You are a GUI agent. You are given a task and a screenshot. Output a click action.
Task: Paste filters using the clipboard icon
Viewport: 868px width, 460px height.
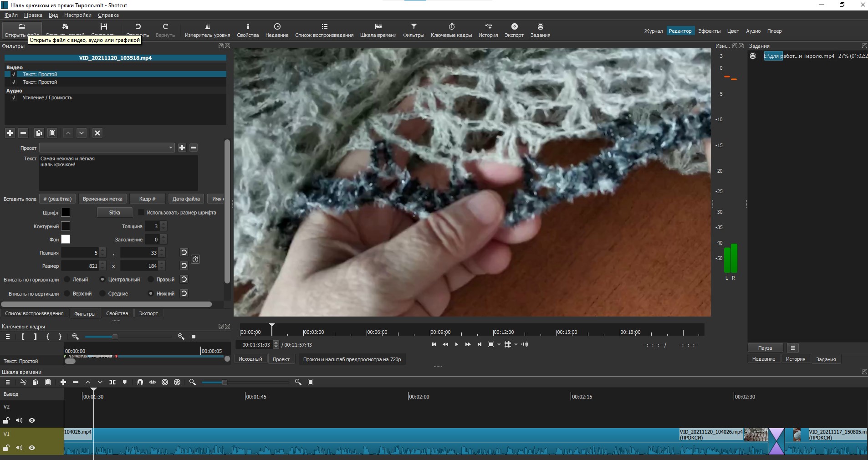click(x=52, y=133)
